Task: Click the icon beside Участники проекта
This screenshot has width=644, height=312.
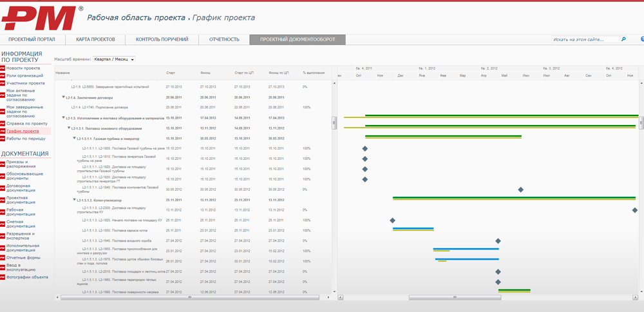Action: (x=3, y=83)
